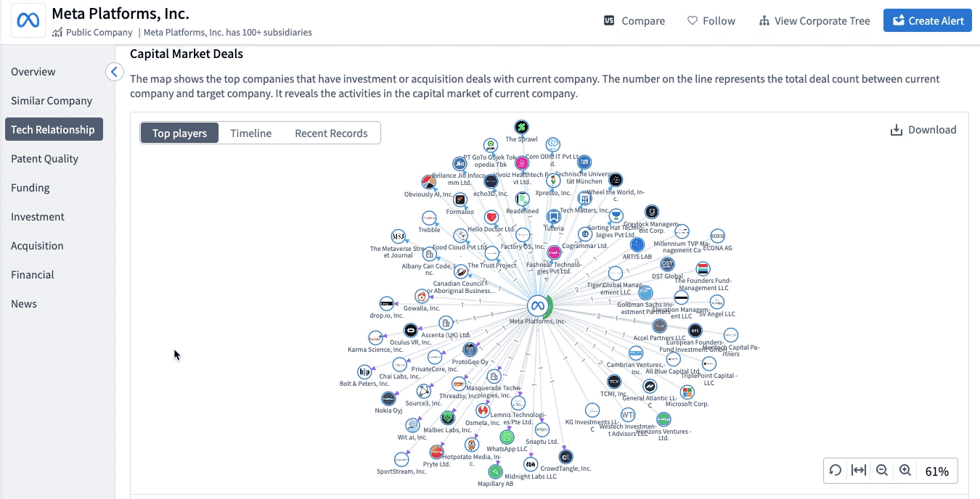Click the Meta Platforms center node
980x499 pixels.
click(537, 305)
